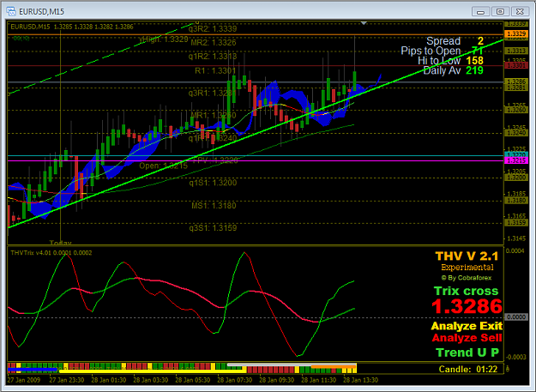Select the MS1: 1.3180 pivot label
This screenshot has height=392, width=536.
tap(214, 206)
